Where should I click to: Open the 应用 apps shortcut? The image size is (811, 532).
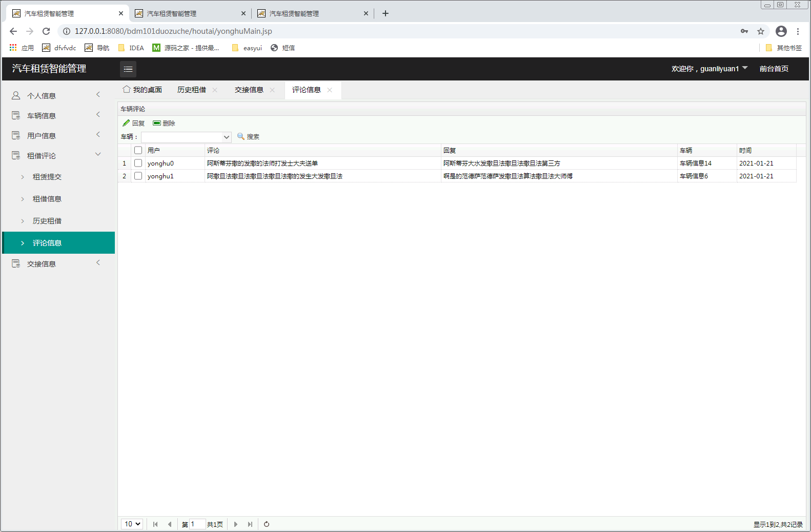(x=22, y=48)
